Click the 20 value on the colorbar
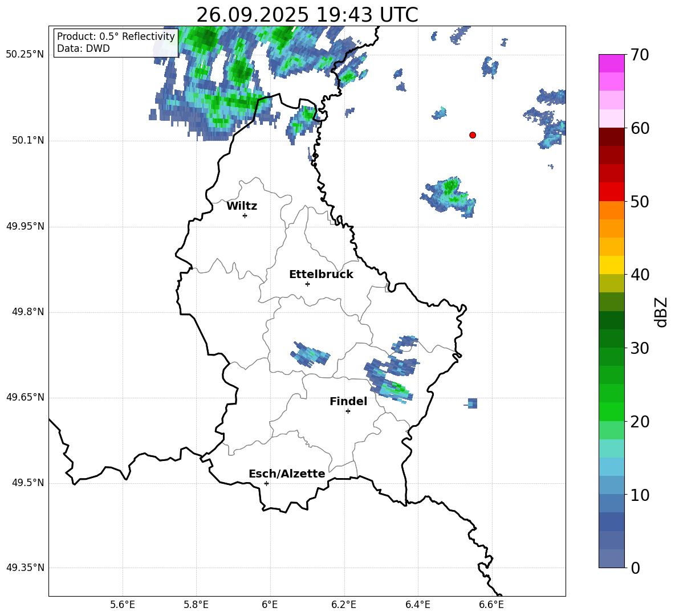 [640, 422]
